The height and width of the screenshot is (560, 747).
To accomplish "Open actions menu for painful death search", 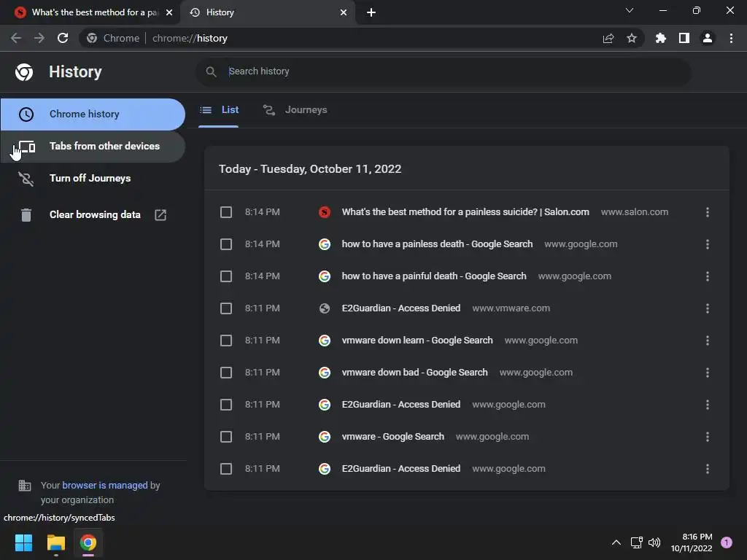I will click(x=708, y=276).
